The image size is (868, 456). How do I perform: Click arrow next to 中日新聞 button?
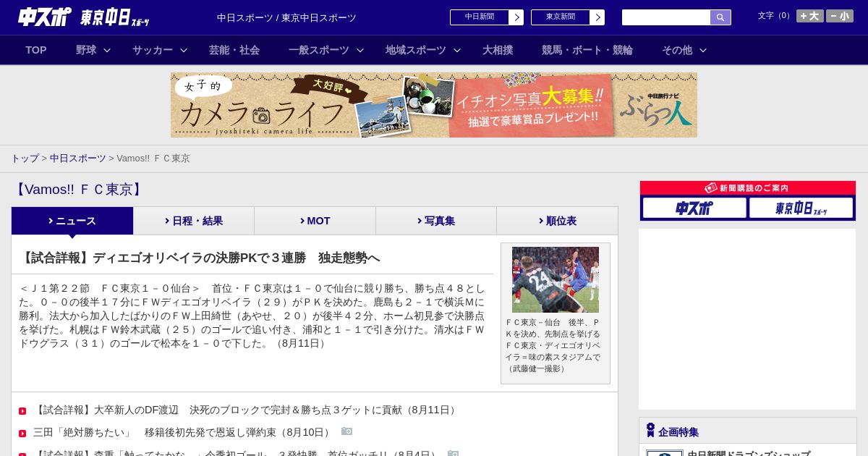point(516,17)
